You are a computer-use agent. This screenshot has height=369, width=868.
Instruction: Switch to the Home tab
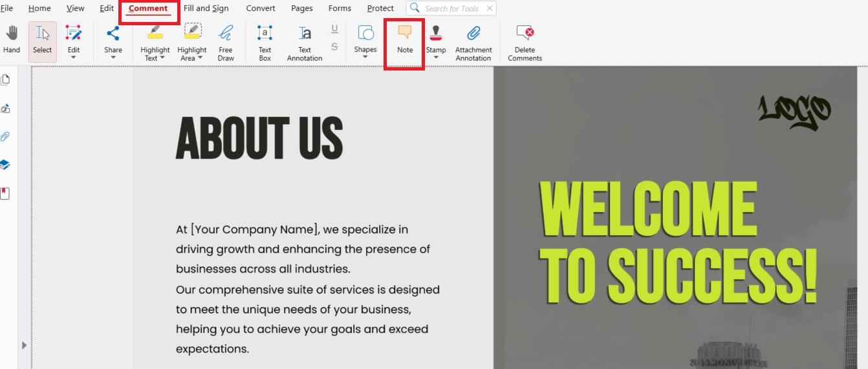coord(39,8)
